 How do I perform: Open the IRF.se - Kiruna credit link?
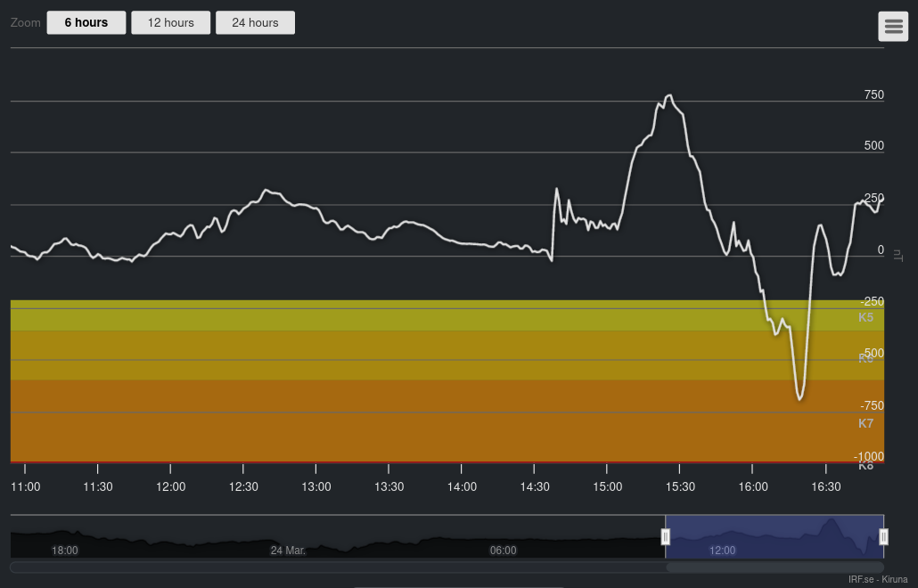click(877, 579)
